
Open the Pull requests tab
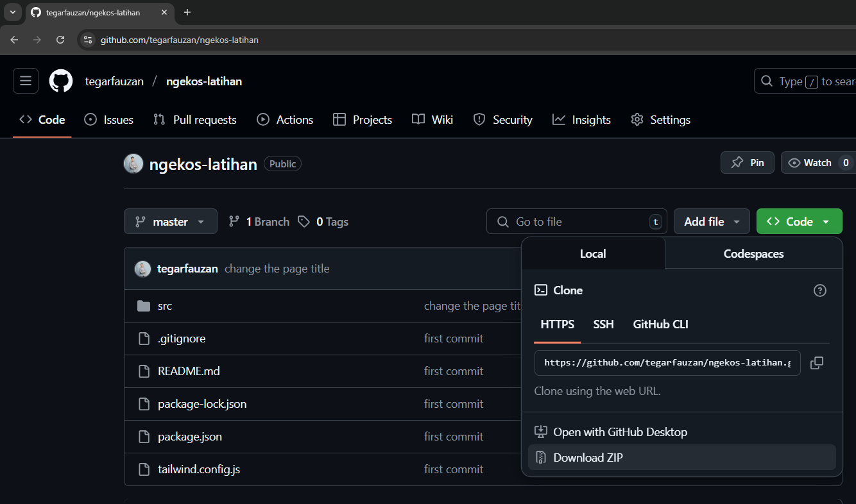coord(195,120)
